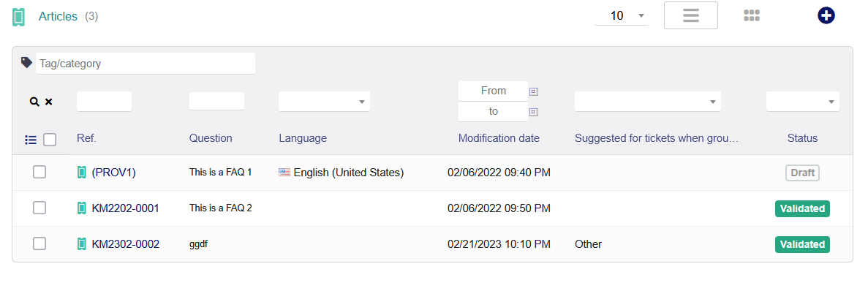The image size is (868, 302).
Task: Switch to grid thumbnail view icon
Action: click(x=752, y=15)
